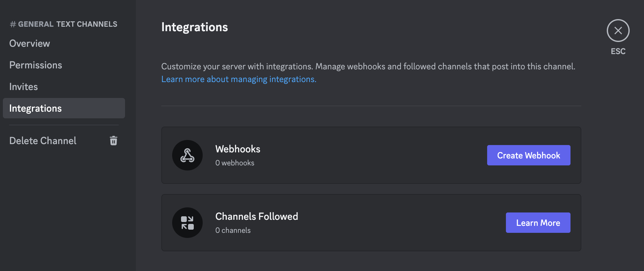
Task: Click the ESC label below the close icon
Action: coord(618,51)
